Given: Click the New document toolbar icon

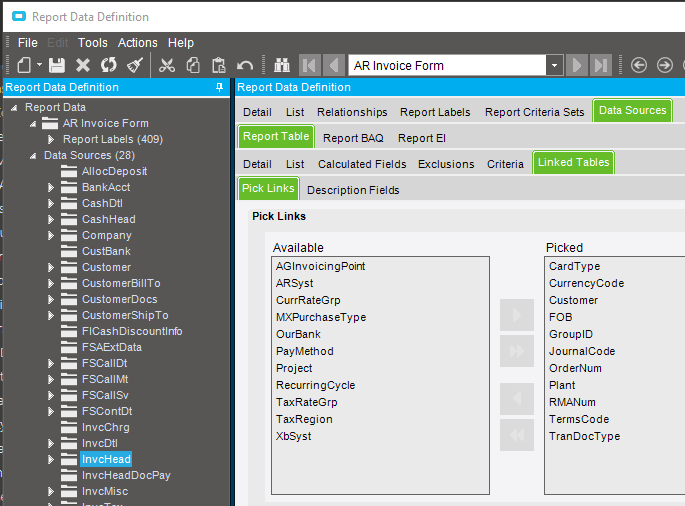Looking at the screenshot, I should 24,66.
